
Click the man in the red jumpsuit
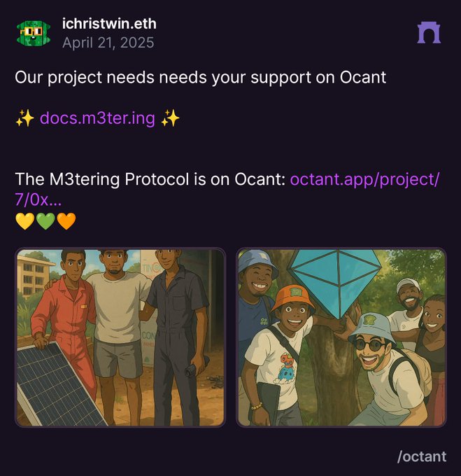click(65, 328)
